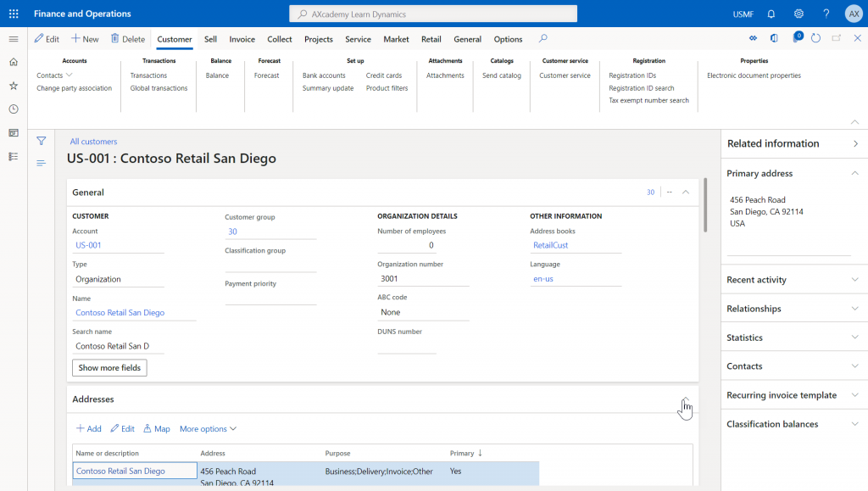The image size is (868, 491).
Task: Expand Related information pane arrow
Action: 856,144
